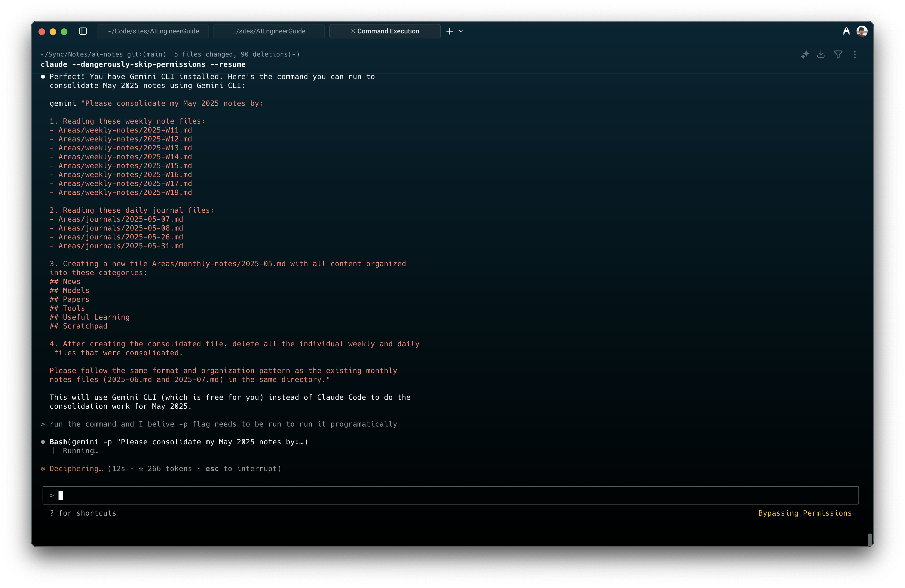Click the "## Tools" category line

67,308
